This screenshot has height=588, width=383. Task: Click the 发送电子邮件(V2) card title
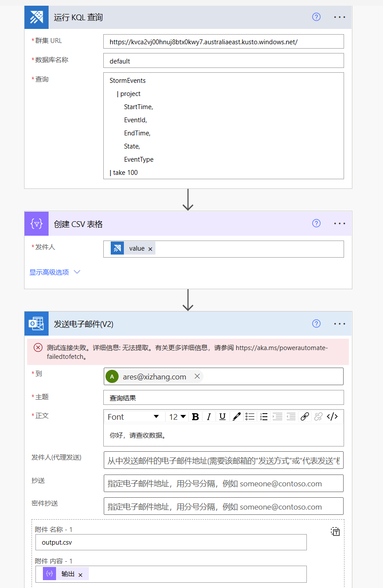coord(84,324)
